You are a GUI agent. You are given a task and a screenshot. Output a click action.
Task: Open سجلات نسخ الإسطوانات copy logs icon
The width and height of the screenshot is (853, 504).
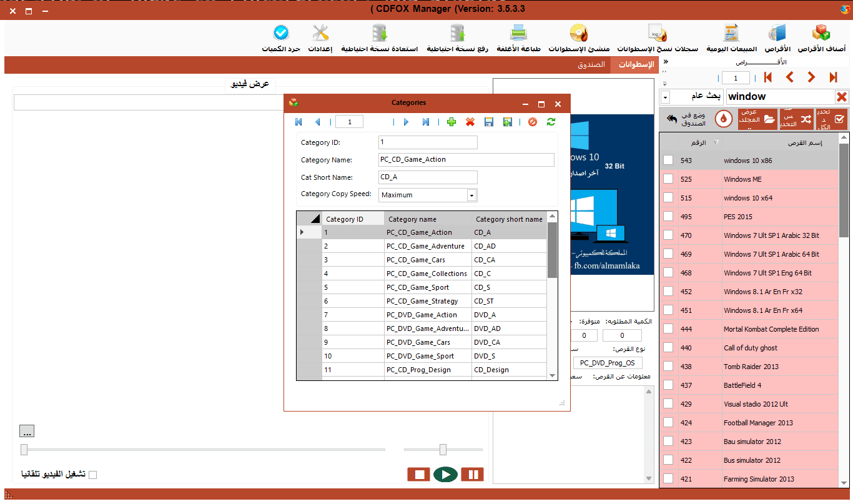click(x=658, y=39)
